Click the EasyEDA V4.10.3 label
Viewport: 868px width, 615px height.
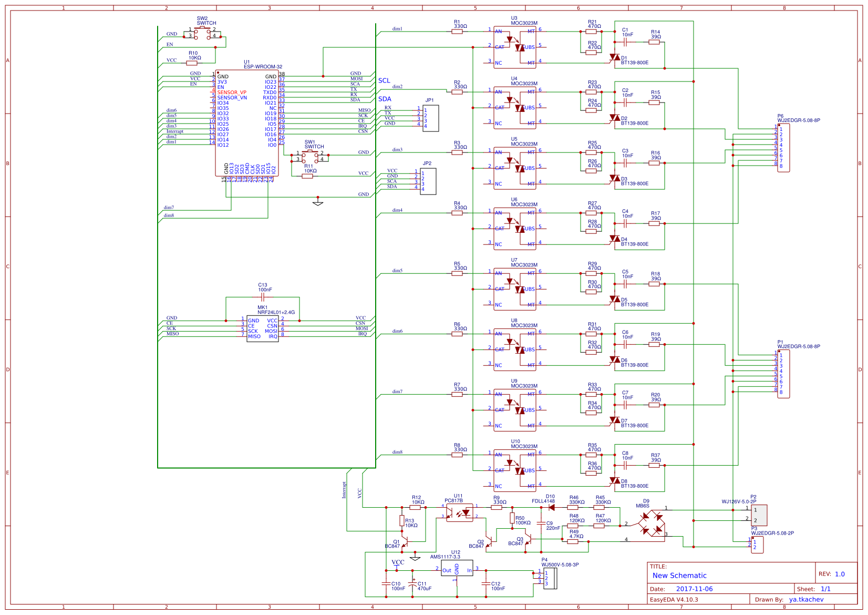(x=673, y=599)
